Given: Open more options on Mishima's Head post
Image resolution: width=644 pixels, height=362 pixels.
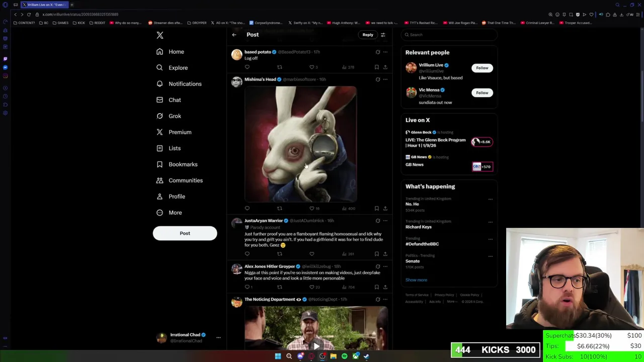Looking at the screenshot, I should click(x=385, y=79).
